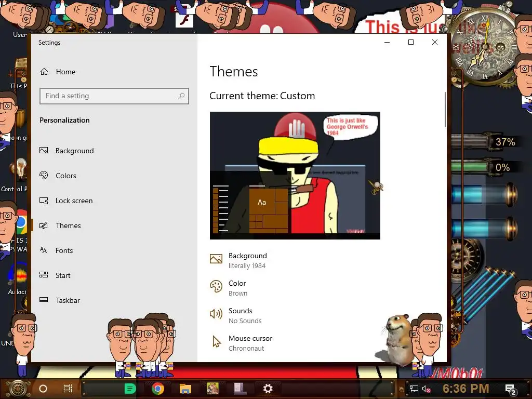The width and height of the screenshot is (532, 399).
Task: Go to Settings Home
Action: tap(58, 72)
